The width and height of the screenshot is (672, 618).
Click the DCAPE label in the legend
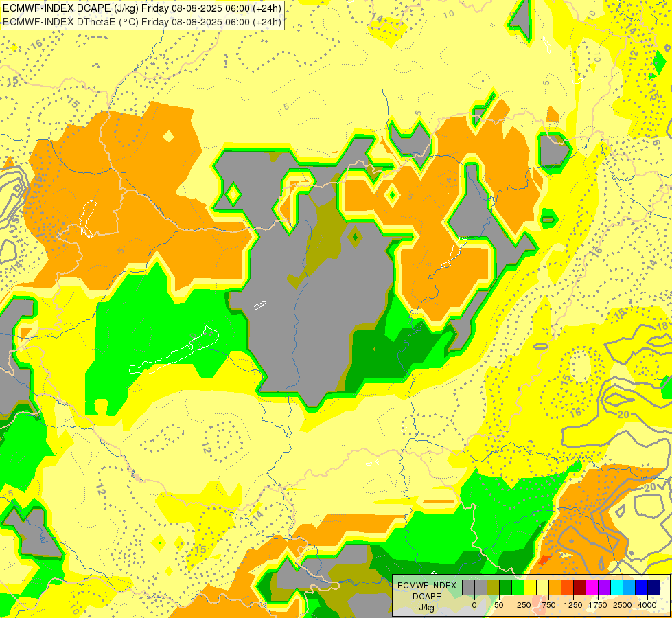click(426, 597)
